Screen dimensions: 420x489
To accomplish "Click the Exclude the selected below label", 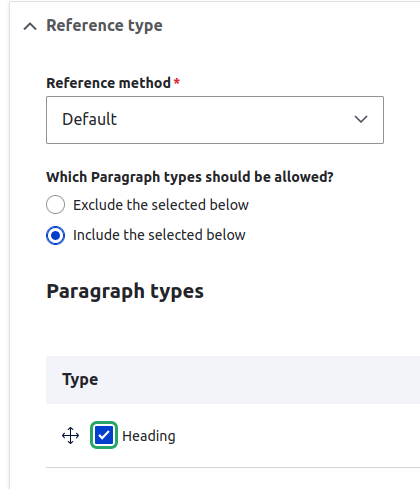I will (161, 205).
